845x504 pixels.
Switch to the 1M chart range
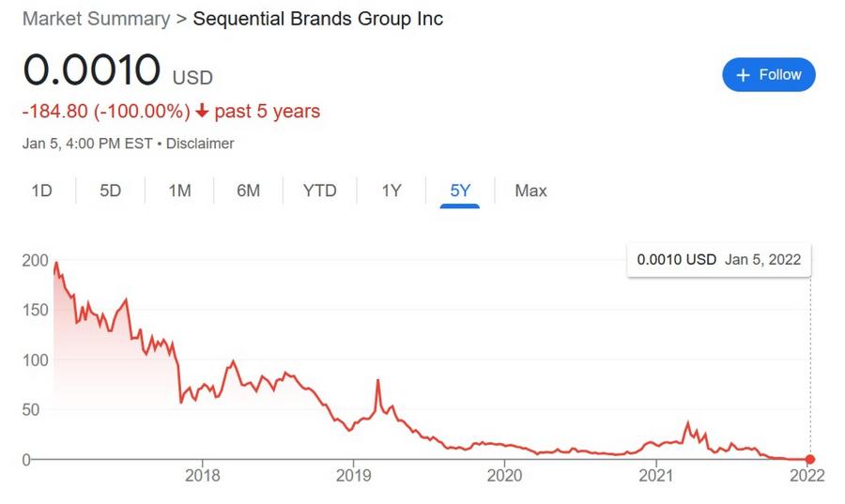179,191
